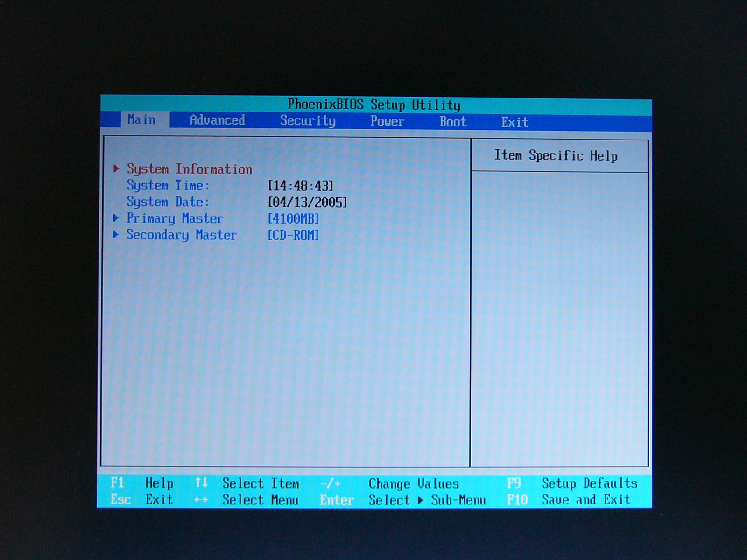Click the System Date value field
This screenshot has height=560, width=747.
tap(307, 202)
